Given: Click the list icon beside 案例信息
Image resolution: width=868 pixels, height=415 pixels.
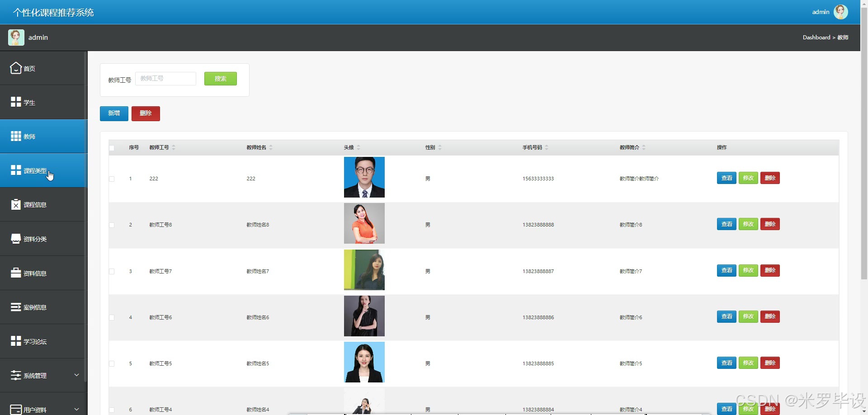Looking at the screenshot, I should click(x=16, y=307).
